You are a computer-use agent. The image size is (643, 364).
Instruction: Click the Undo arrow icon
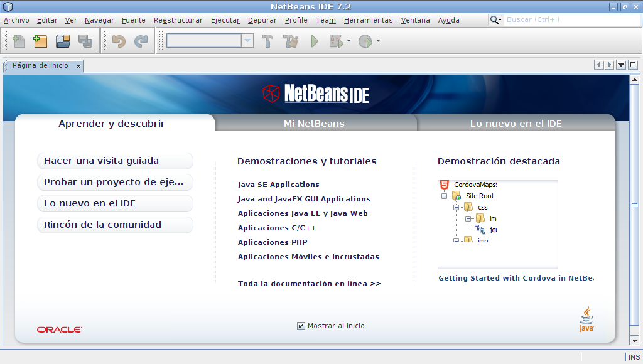coord(119,41)
